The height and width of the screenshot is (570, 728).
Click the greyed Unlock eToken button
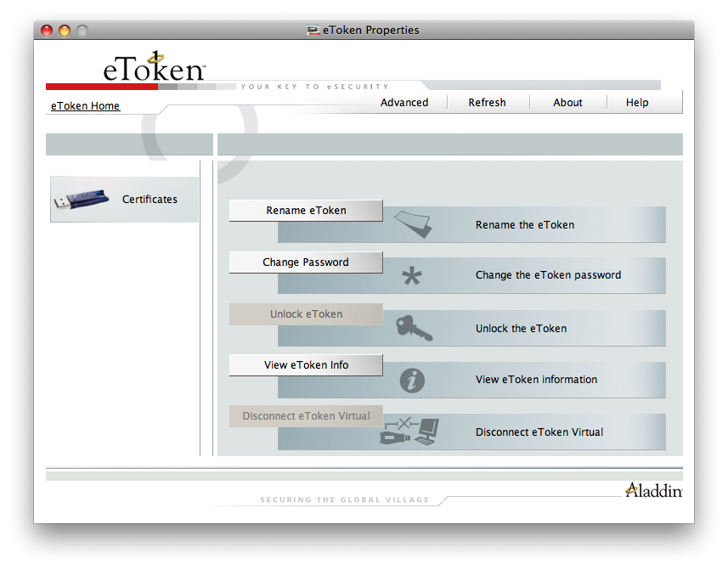(x=306, y=314)
